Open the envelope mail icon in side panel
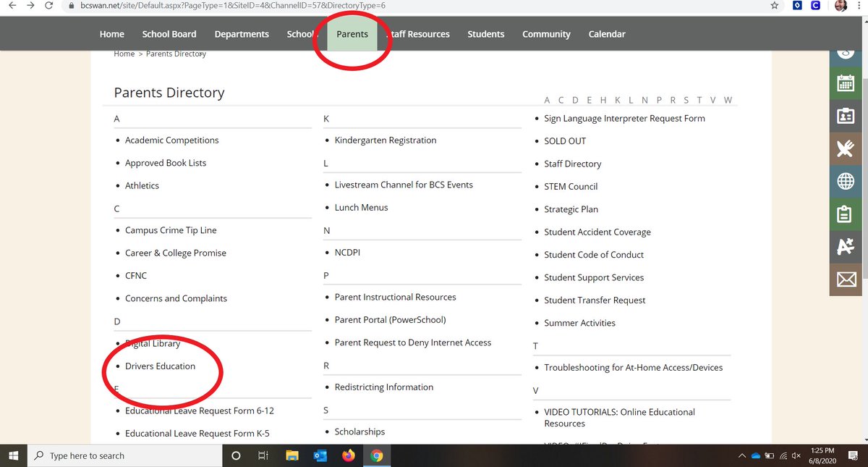868x467 pixels. click(845, 280)
